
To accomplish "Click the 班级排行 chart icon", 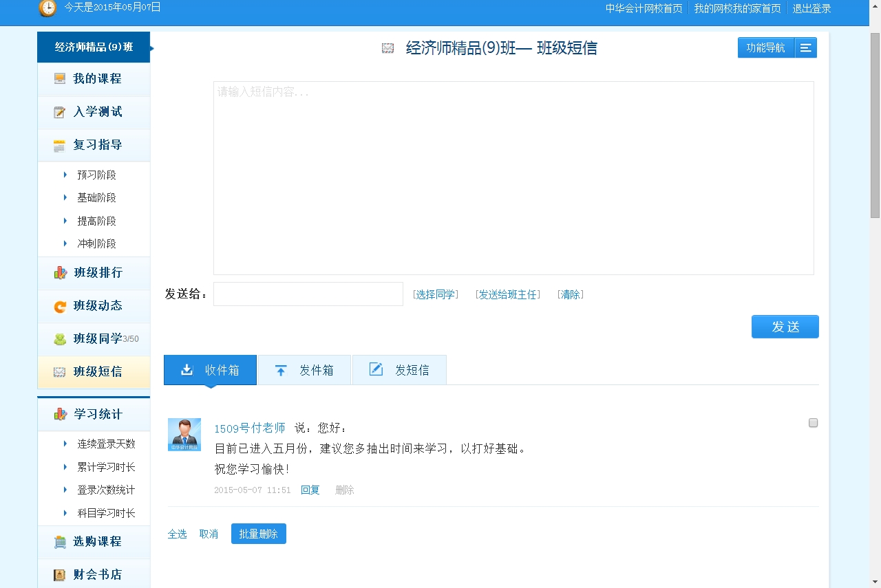I will coord(60,273).
